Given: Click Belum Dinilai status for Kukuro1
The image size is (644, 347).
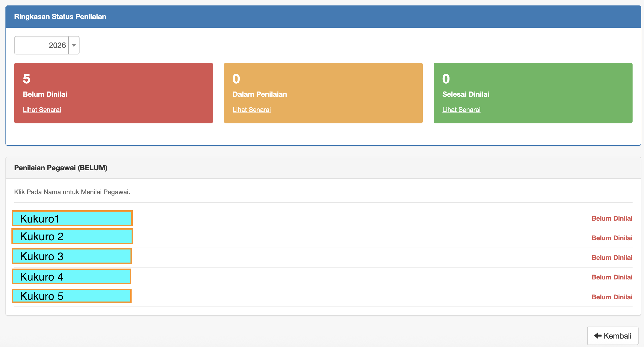Looking at the screenshot, I should coord(612,218).
